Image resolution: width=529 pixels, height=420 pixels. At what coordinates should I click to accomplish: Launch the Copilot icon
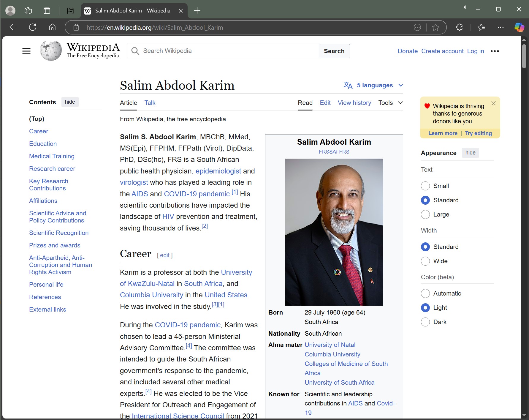[519, 27]
